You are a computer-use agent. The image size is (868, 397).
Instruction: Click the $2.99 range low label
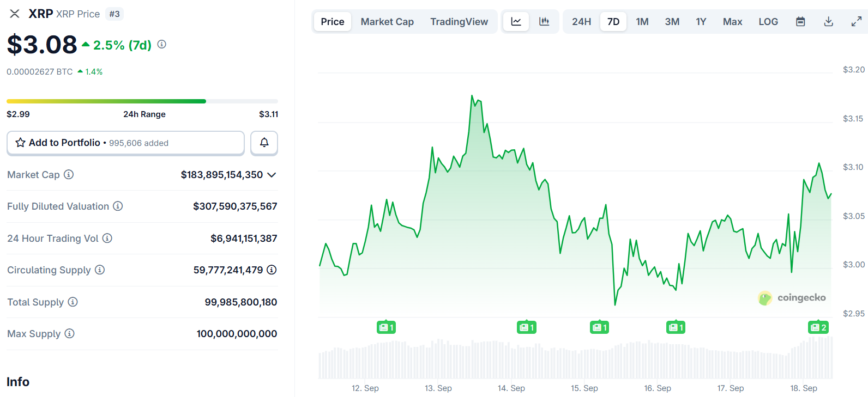point(18,114)
